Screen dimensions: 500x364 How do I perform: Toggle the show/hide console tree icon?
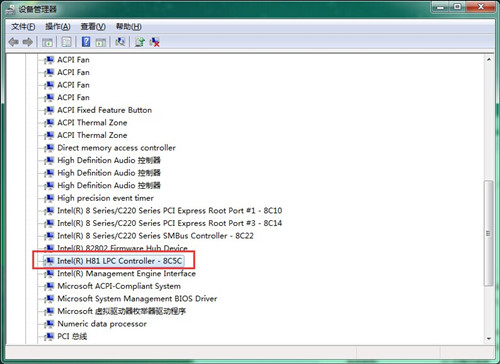tap(47, 42)
